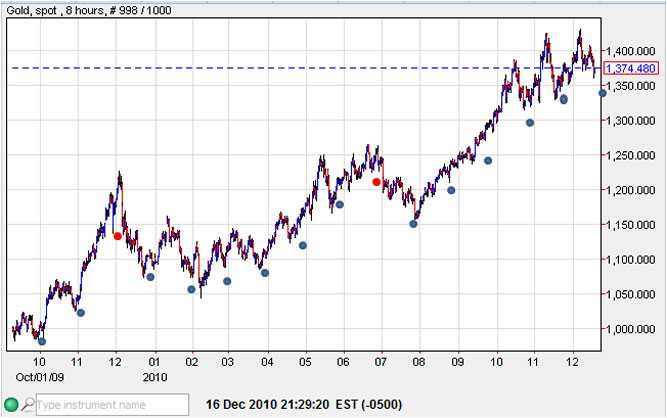Select the red marker near December 2009
Viewport: 667px width, 418px height.
tap(118, 236)
